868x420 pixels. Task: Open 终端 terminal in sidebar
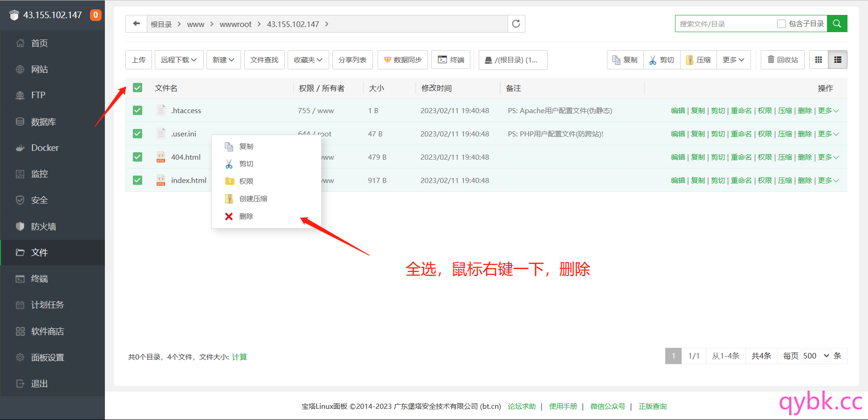(52, 278)
